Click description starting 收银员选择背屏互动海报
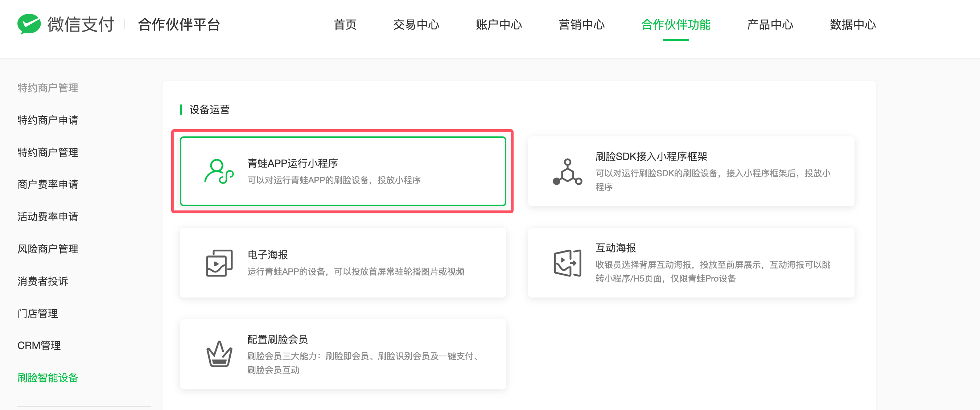Screen dimensions: 980x410 click(713, 271)
